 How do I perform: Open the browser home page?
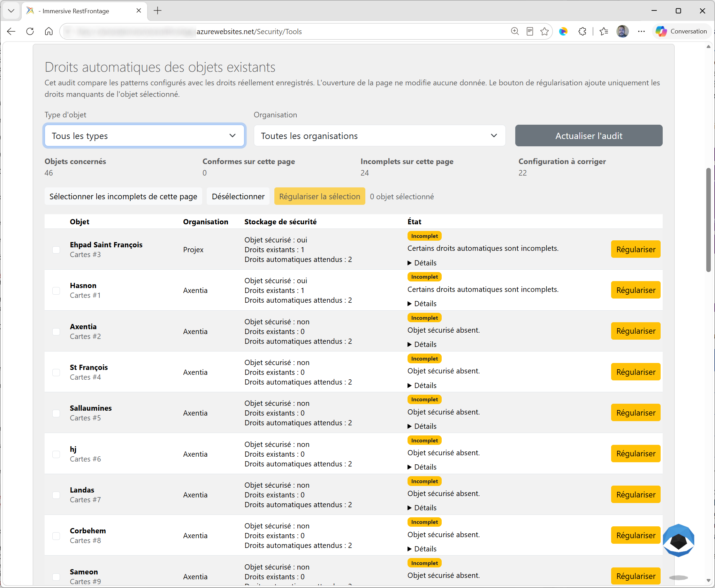click(49, 31)
